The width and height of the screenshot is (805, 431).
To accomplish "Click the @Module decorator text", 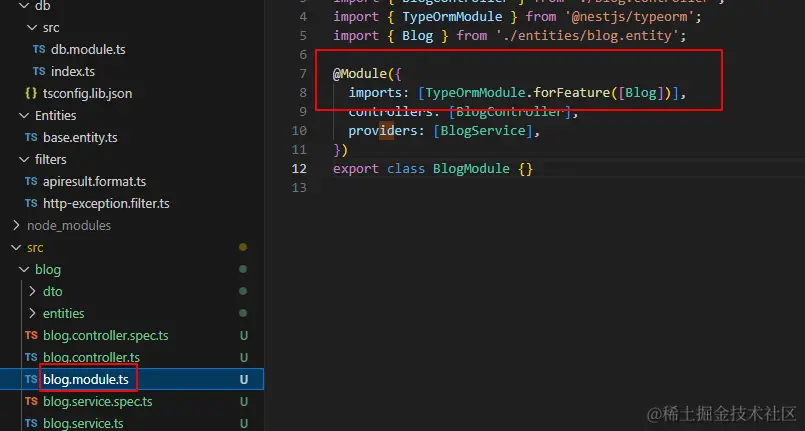I will [359, 74].
